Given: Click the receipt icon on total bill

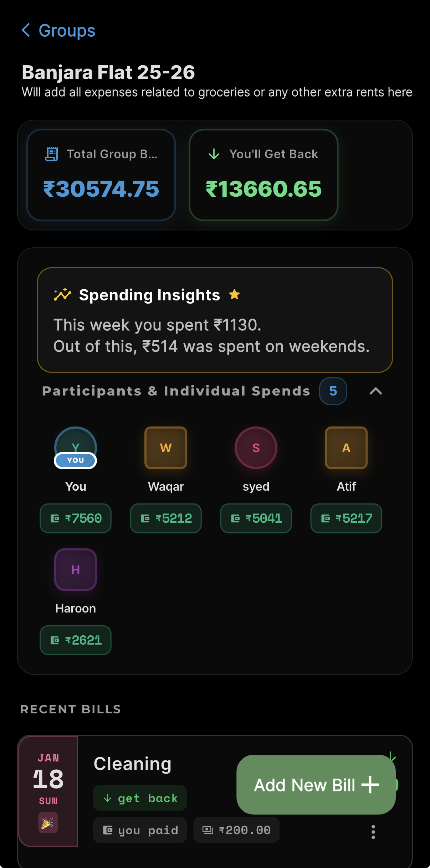Looking at the screenshot, I should (51, 154).
